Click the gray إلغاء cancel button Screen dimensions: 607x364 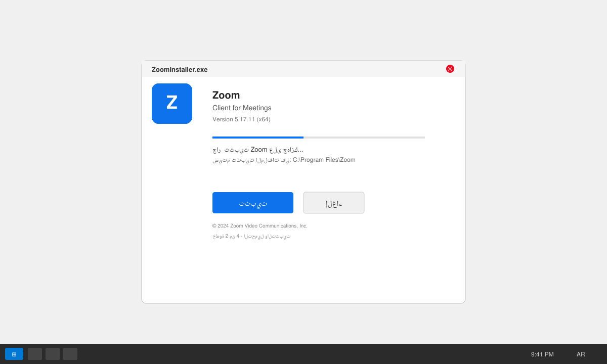[x=334, y=203]
